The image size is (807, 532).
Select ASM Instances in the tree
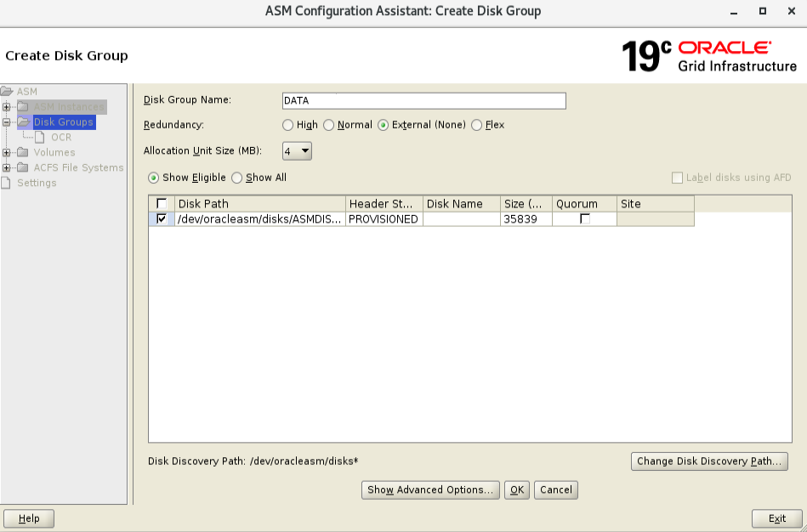pyautogui.click(x=69, y=107)
